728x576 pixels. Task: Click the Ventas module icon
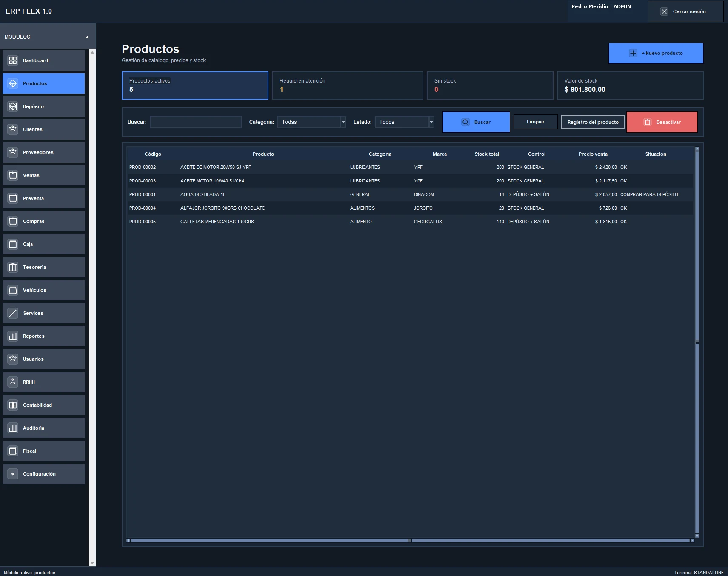pos(13,175)
